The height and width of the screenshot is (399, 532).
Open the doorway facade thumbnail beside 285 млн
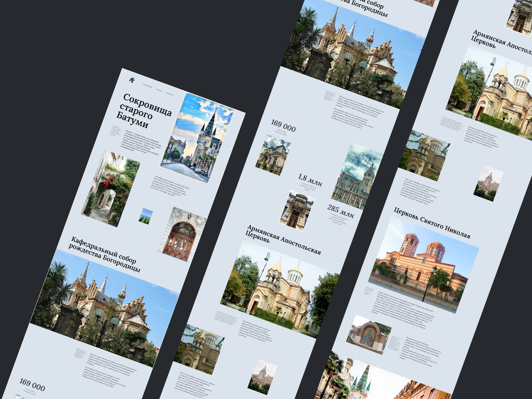[x=297, y=211]
